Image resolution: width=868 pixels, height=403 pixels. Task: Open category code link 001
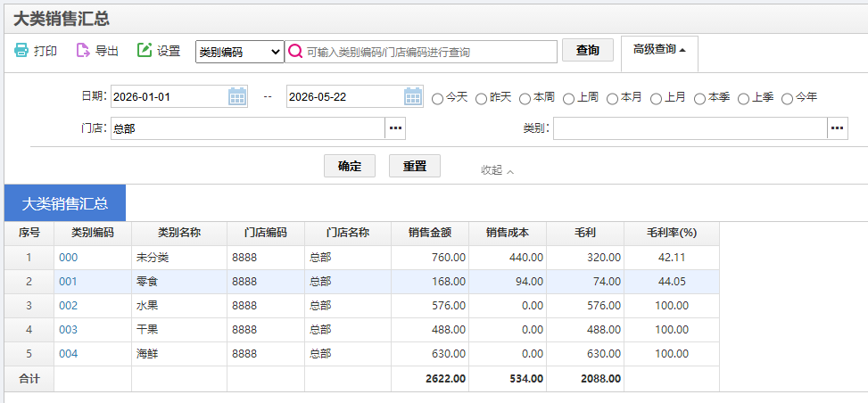[69, 282]
